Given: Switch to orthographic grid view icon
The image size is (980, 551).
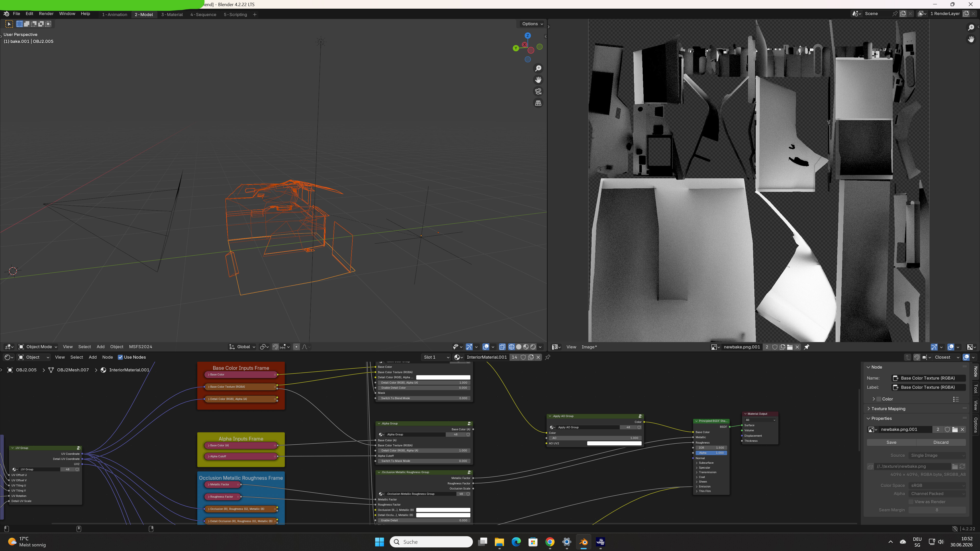Looking at the screenshot, I should [x=538, y=103].
